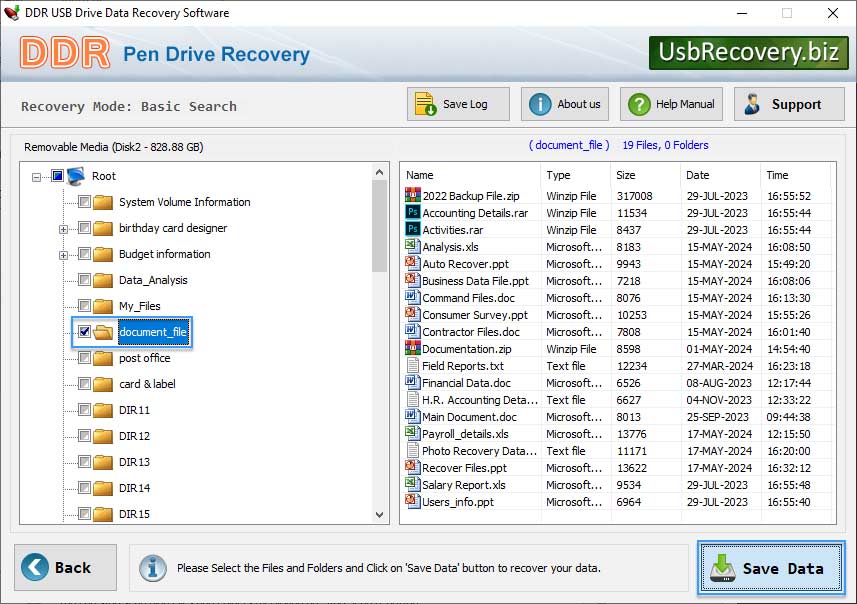This screenshot has height=604, width=857.
Task: Check the System Volume Information checkbox
Action: pyautogui.click(x=84, y=202)
